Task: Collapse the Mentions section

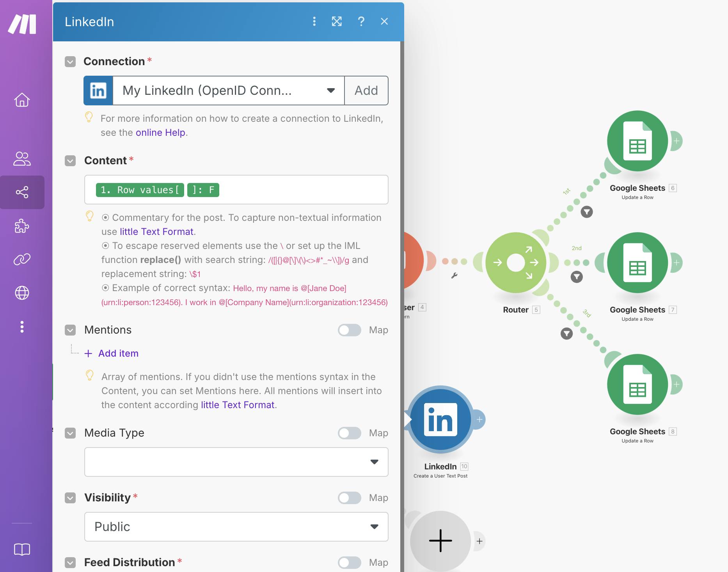Action: point(70,330)
